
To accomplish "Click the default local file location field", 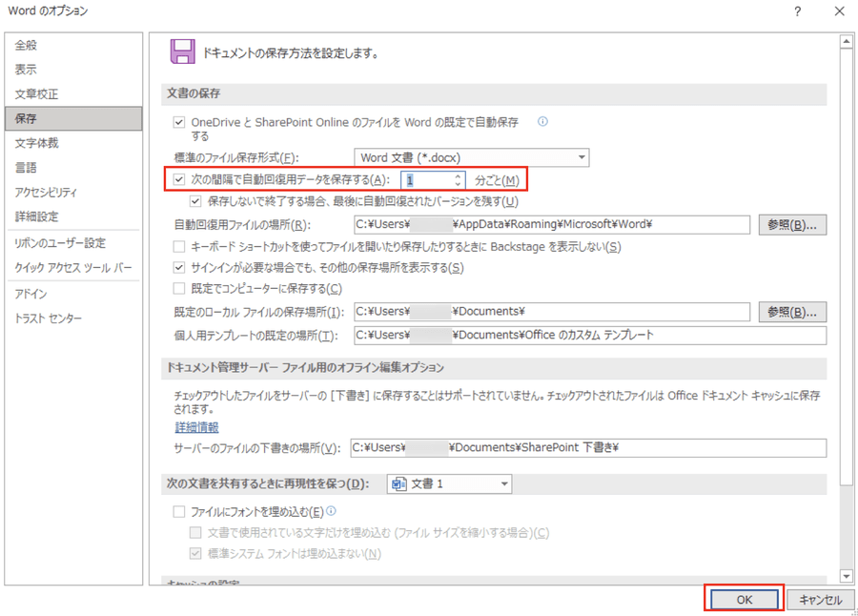I will pos(552,312).
